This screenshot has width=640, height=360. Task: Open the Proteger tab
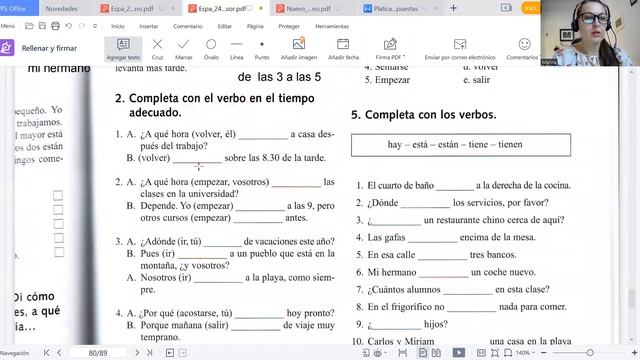(x=289, y=26)
